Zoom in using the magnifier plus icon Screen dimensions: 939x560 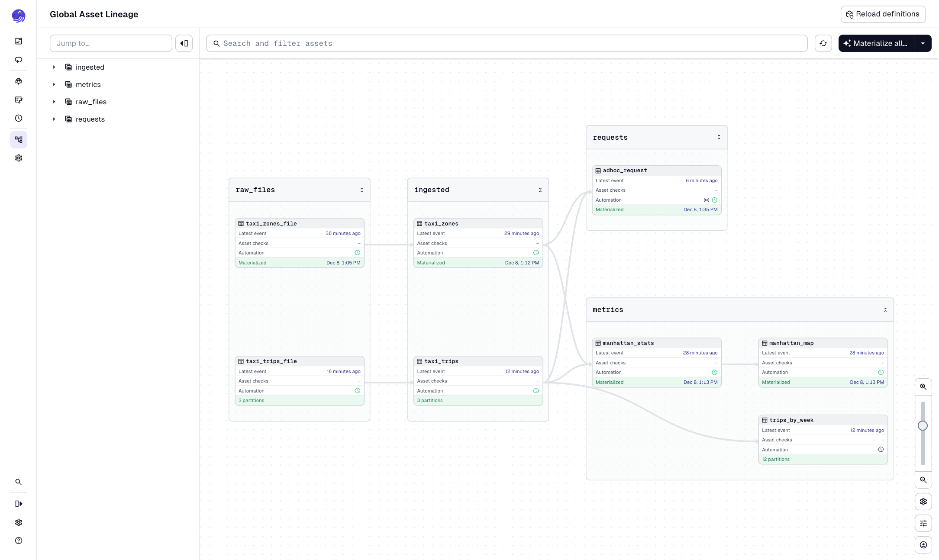(x=923, y=386)
